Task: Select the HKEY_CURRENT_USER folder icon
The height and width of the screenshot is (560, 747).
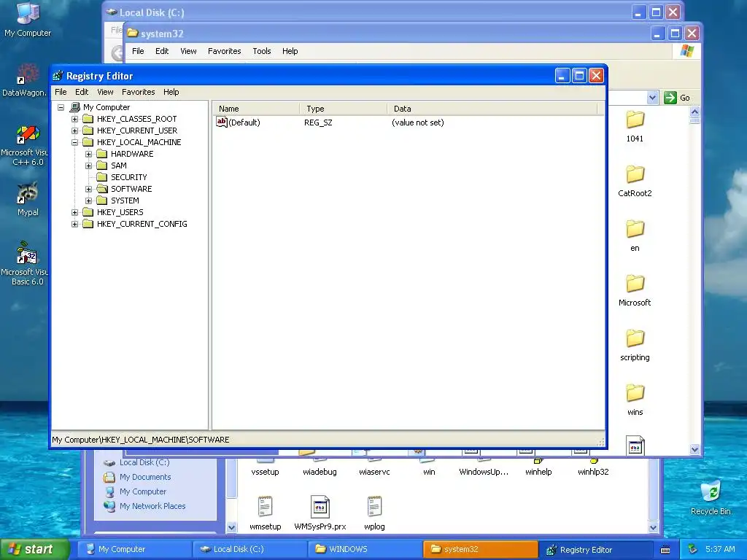Action: click(88, 131)
